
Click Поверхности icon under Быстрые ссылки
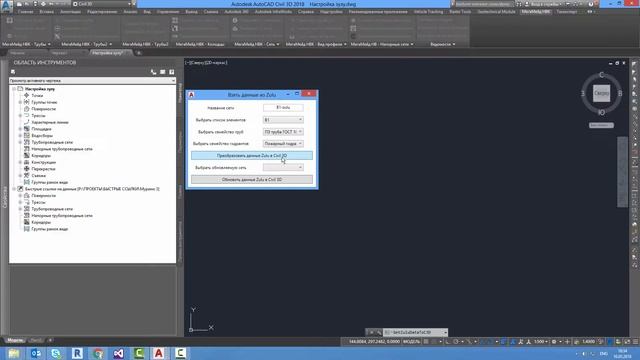pyautogui.click(x=27, y=196)
